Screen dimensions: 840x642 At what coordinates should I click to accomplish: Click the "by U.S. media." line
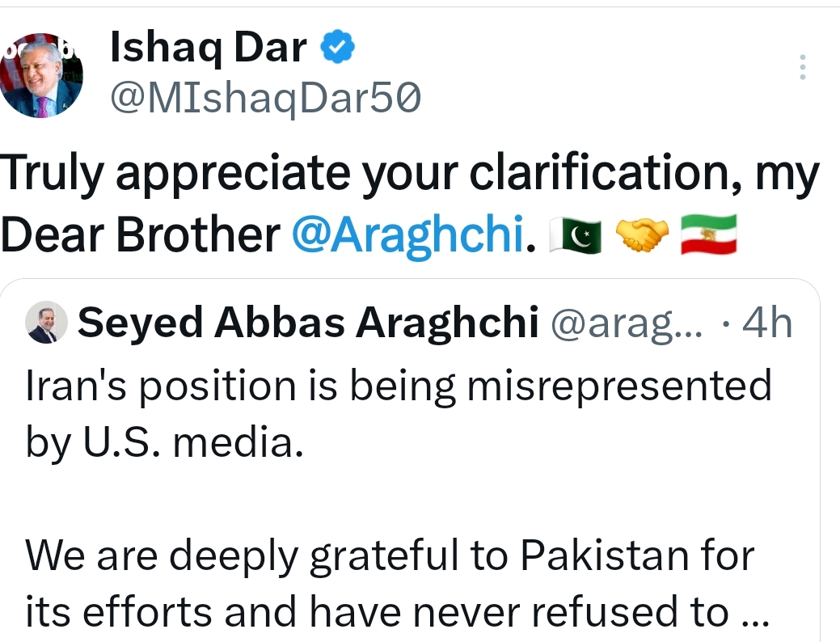click(165, 443)
